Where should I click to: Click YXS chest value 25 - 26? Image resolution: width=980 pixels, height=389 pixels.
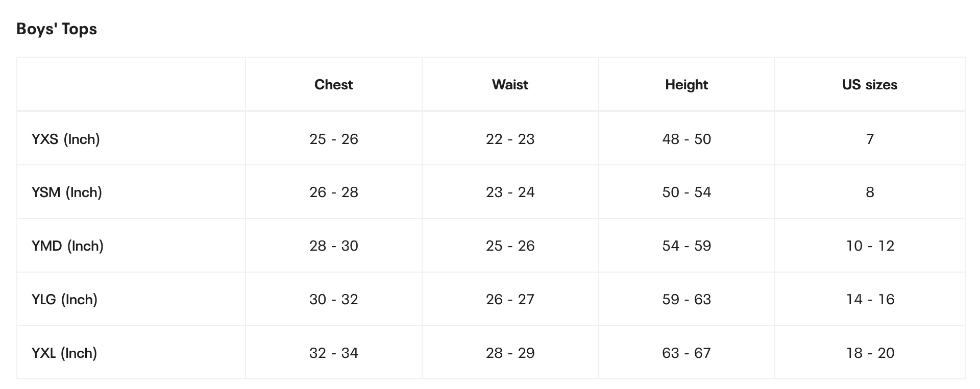[334, 139]
